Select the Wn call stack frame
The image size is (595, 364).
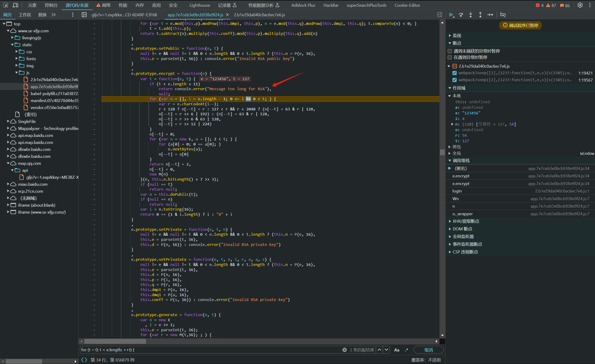click(520, 199)
